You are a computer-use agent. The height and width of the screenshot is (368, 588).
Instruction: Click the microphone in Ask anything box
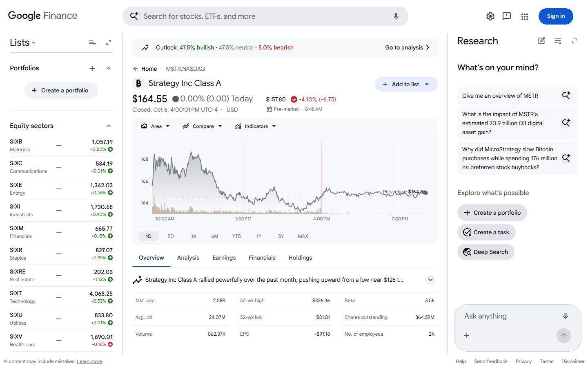[x=566, y=316]
